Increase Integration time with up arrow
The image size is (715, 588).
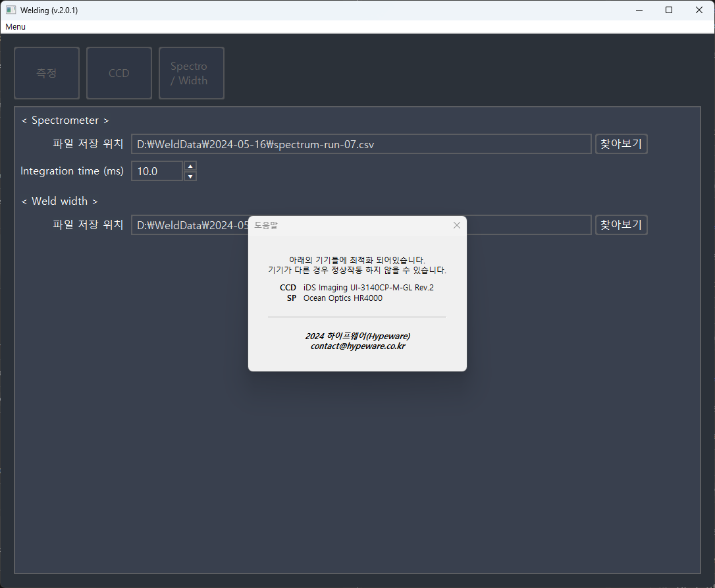(190, 166)
